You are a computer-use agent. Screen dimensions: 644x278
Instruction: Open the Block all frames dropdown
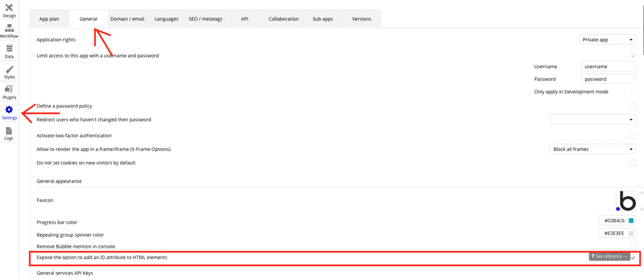click(593, 149)
